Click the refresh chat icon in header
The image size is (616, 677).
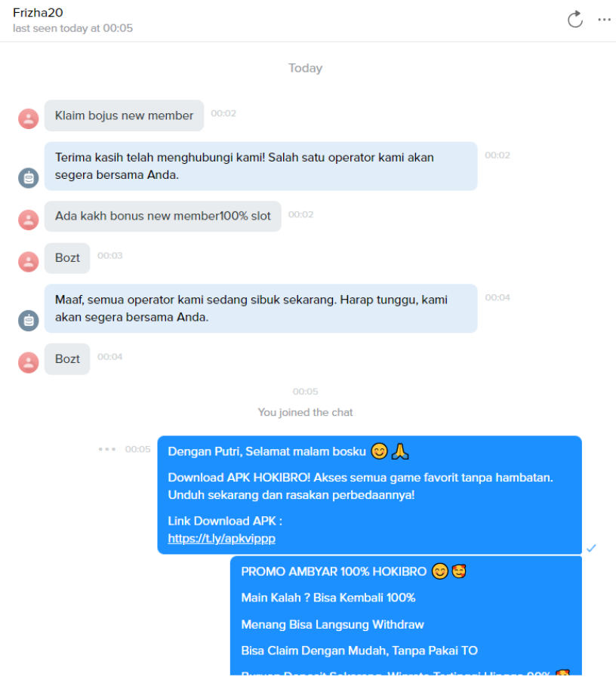[575, 20]
